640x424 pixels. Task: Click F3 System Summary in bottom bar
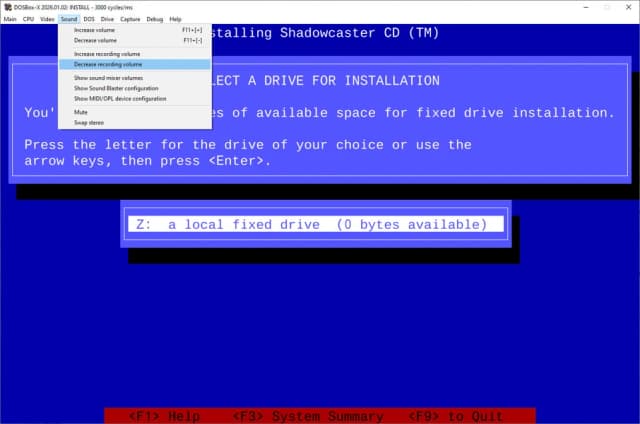tap(308, 416)
